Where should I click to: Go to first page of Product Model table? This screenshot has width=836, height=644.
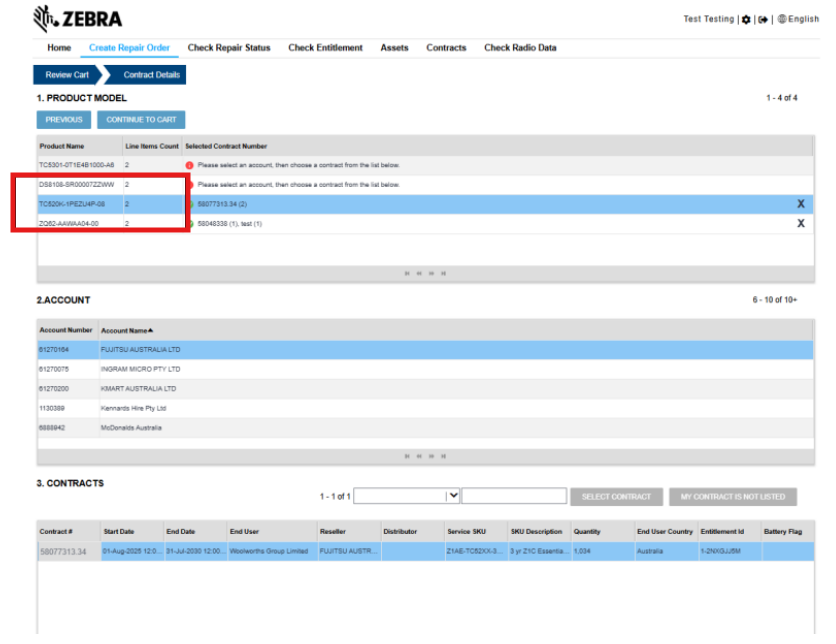(407, 273)
